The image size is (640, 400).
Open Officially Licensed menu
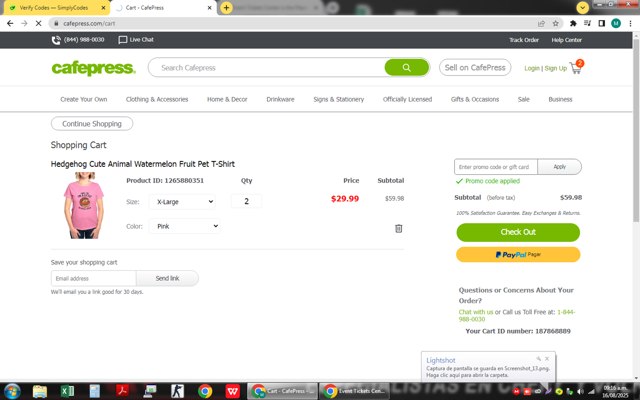(407, 99)
